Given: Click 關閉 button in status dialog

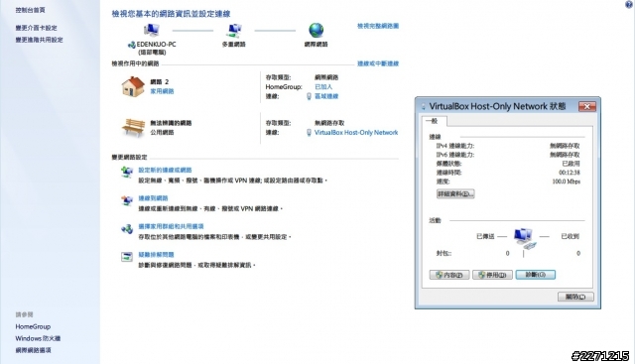Looking at the screenshot, I should point(575,297).
